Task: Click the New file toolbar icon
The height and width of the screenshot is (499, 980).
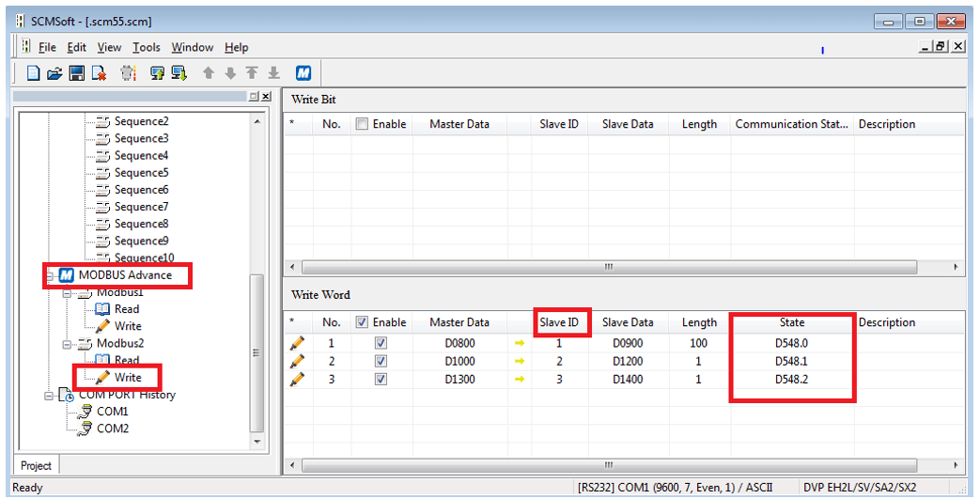Action: [33, 73]
